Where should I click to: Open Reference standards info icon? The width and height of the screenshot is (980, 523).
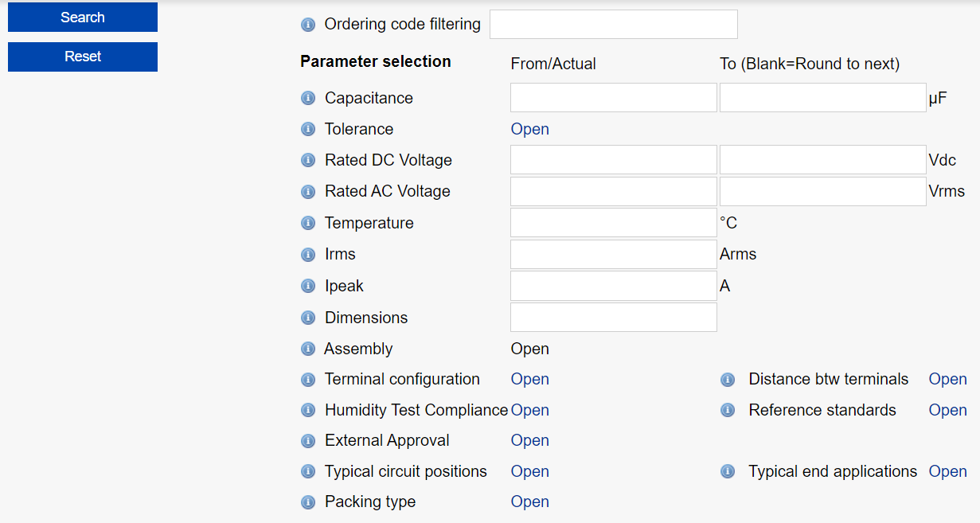pyautogui.click(x=728, y=410)
